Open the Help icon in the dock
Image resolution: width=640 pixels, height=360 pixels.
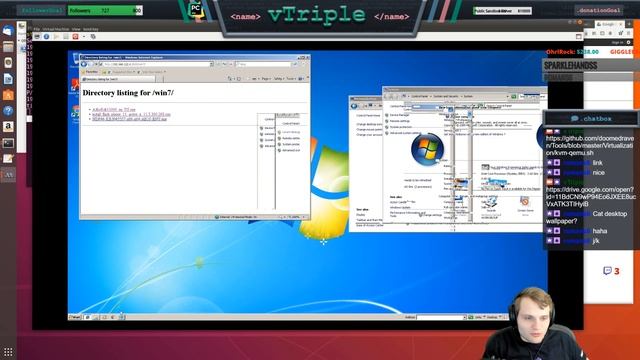pos(8,111)
